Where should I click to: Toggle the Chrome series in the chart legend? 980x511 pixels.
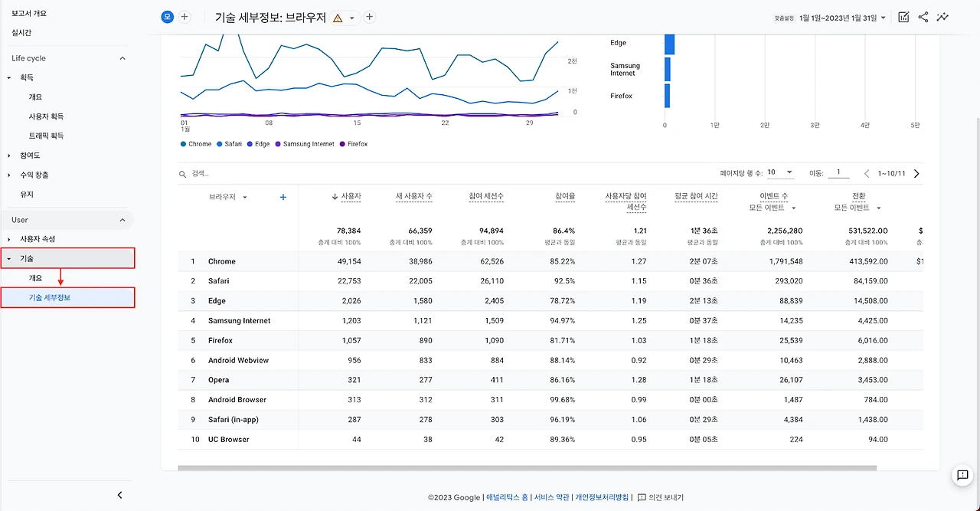point(196,144)
